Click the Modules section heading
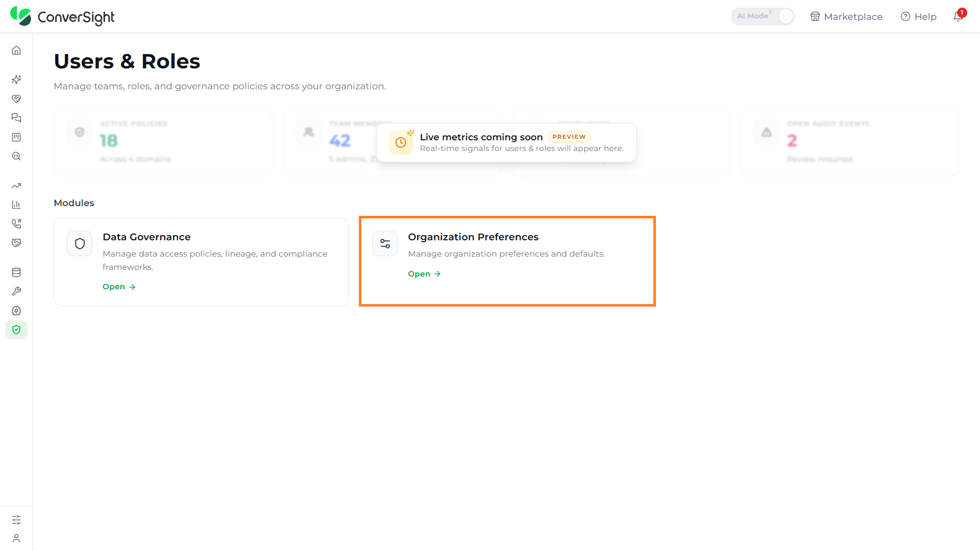The height and width of the screenshot is (551, 980). [x=74, y=203]
